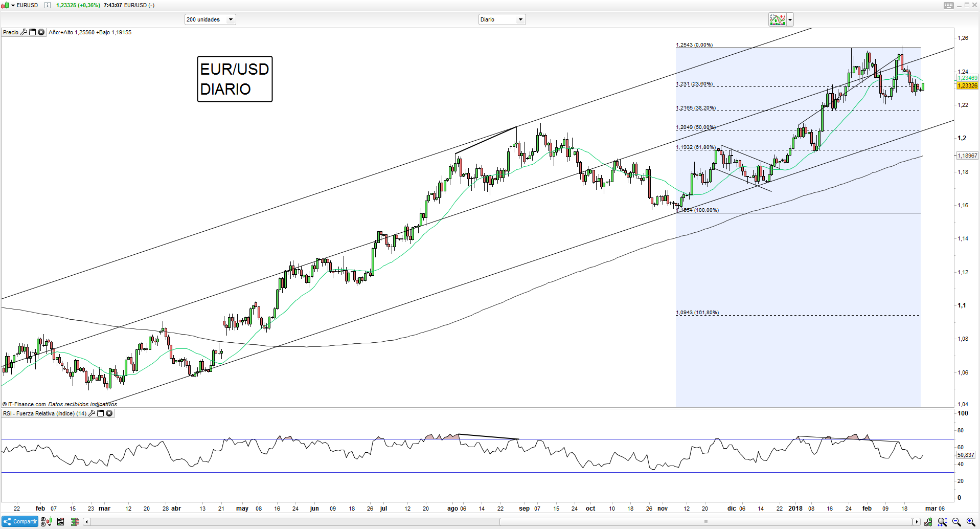Click the keyboard icon in the title bar
This screenshot has height=529, width=980.
(949, 5)
